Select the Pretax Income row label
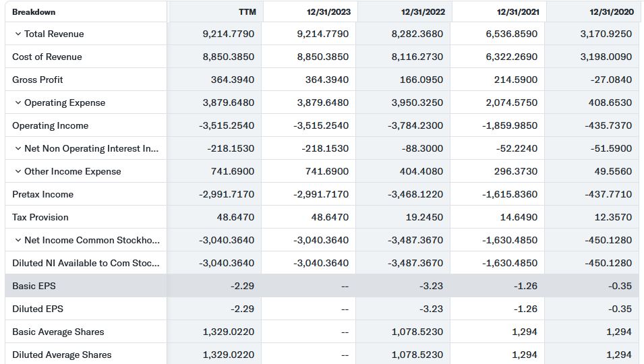644x364 pixels. [x=42, y=195]
